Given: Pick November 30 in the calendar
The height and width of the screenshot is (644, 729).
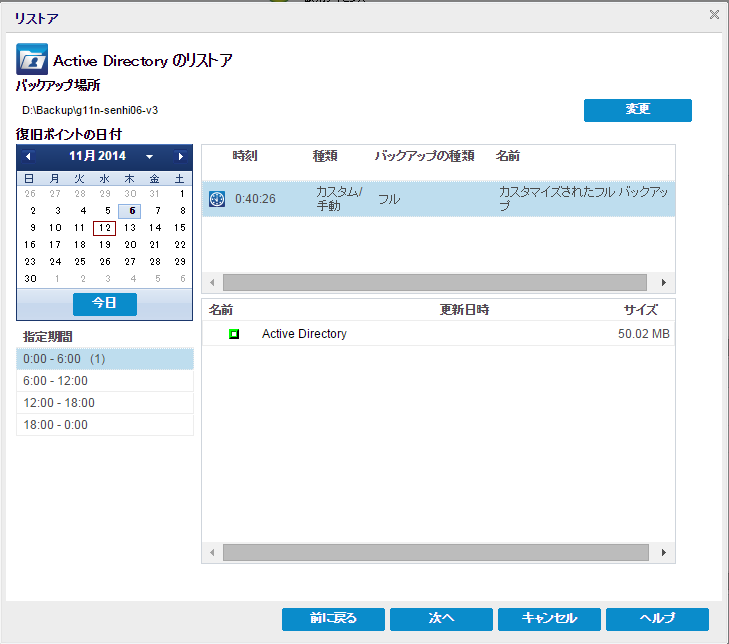Looking at the screenshot, I should (30, 279).
